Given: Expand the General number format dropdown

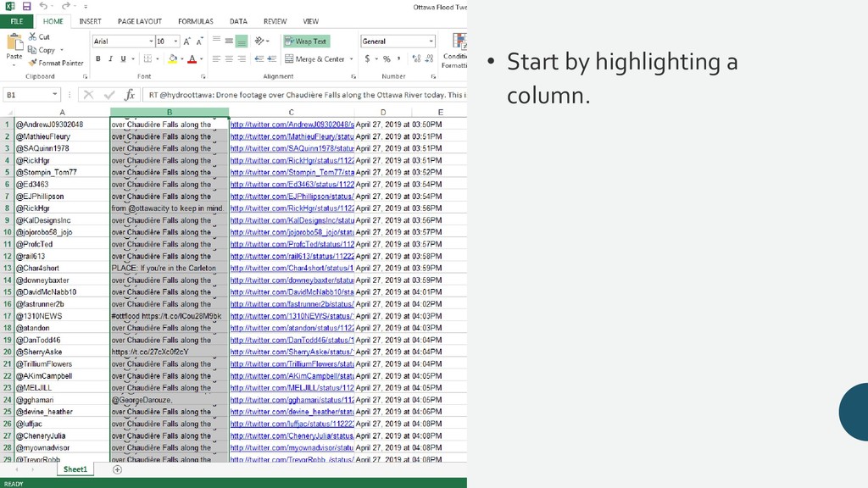Looking at the screenshot, I should click(x=431, y=41).
